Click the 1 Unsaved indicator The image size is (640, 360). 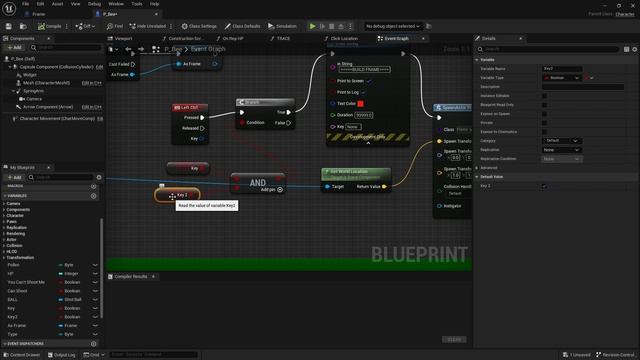pos(576,355)
